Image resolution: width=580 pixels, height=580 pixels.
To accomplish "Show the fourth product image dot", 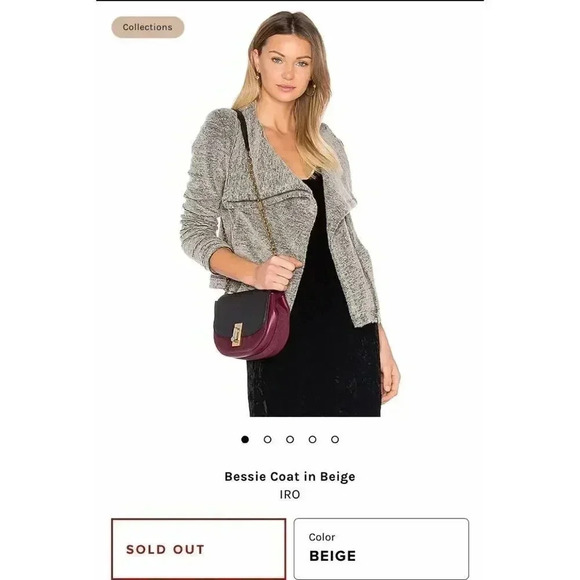I will click(313, 439).
